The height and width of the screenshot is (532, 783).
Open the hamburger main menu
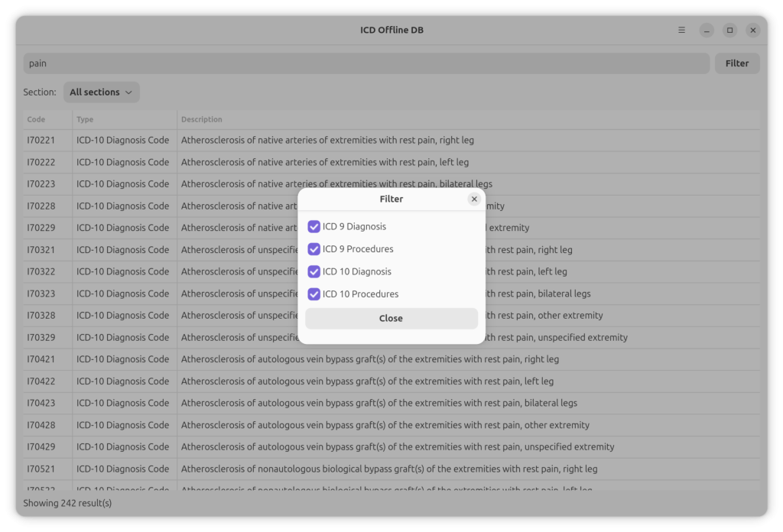(x=681, y=31)
